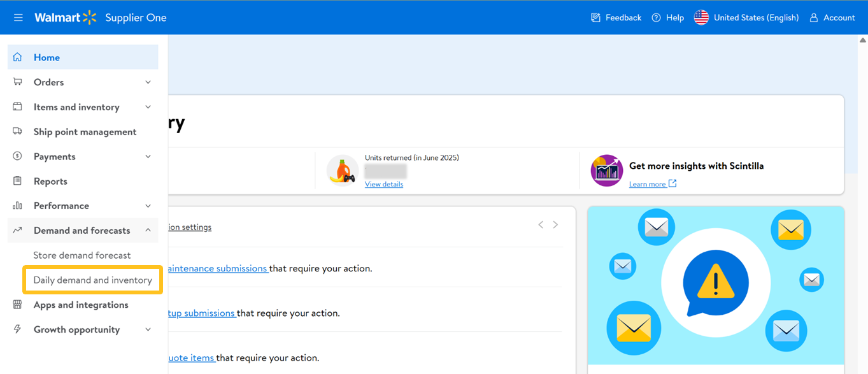
Task: Expand the Growth opportunity chevron
Action: 148,329
